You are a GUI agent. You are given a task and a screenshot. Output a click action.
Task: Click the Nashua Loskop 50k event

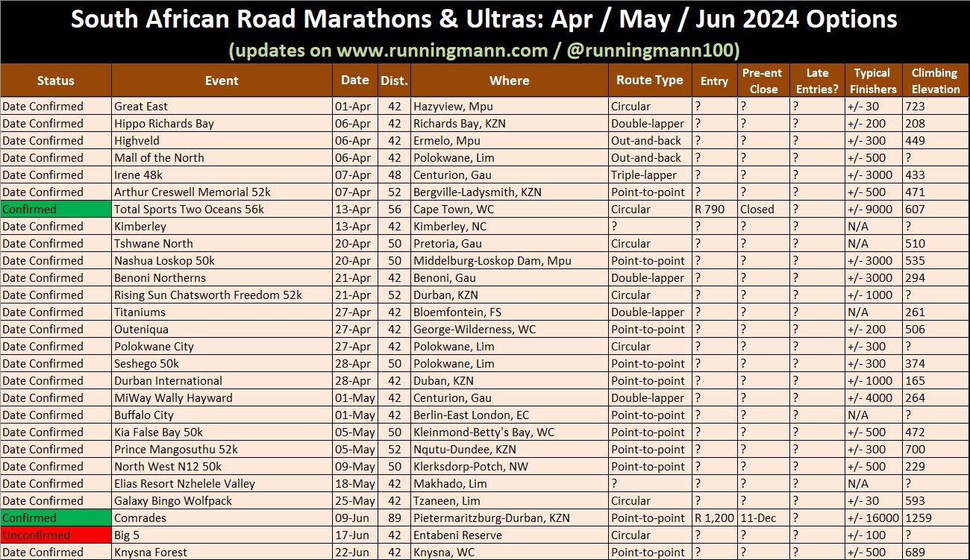(222, 261)
